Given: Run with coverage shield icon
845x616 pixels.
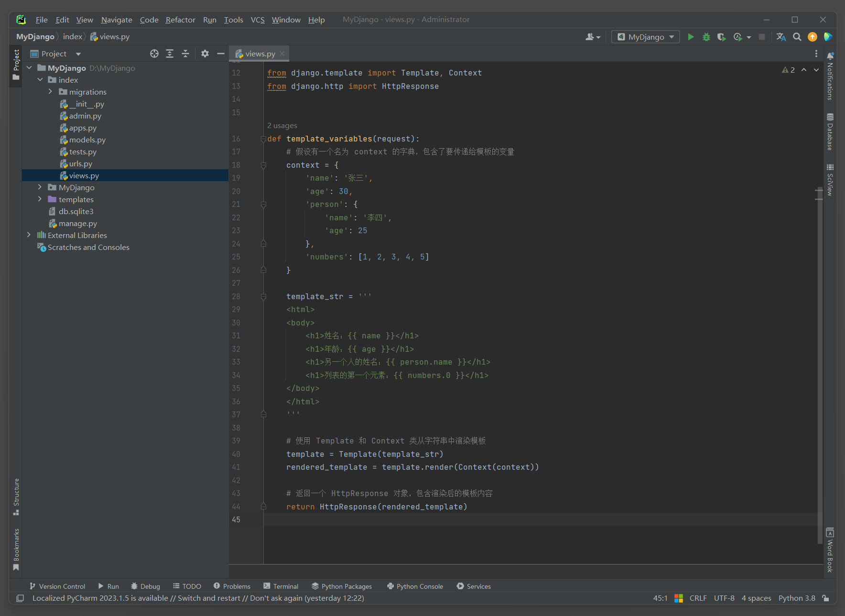Looking at the screenshot, I should pos(722,37).
